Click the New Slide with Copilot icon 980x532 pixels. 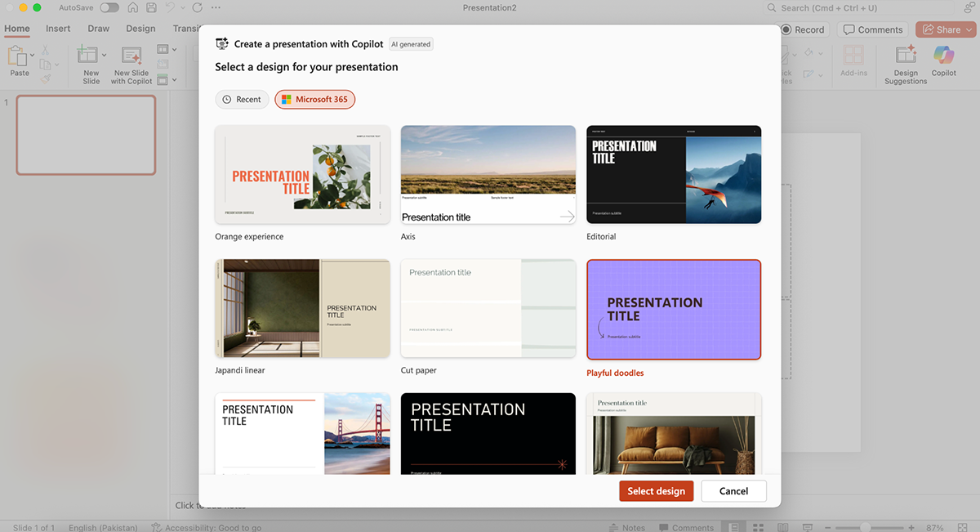pos(131,56)
